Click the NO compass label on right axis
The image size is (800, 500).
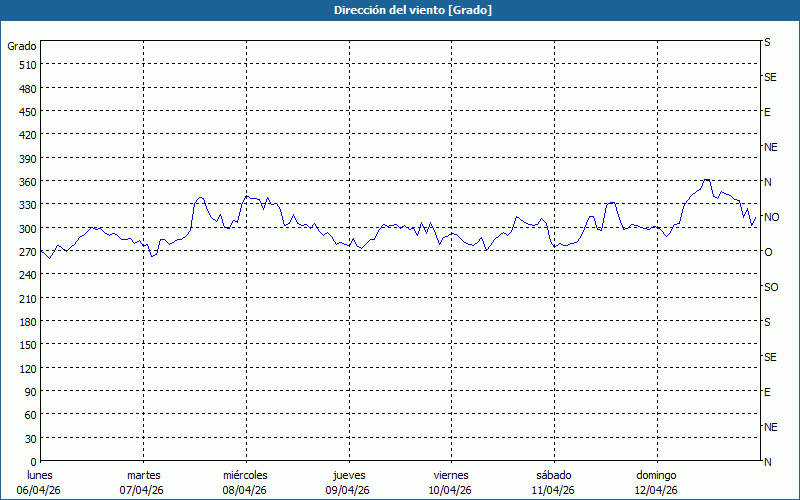pyautogui.click(x=771, y=217)
